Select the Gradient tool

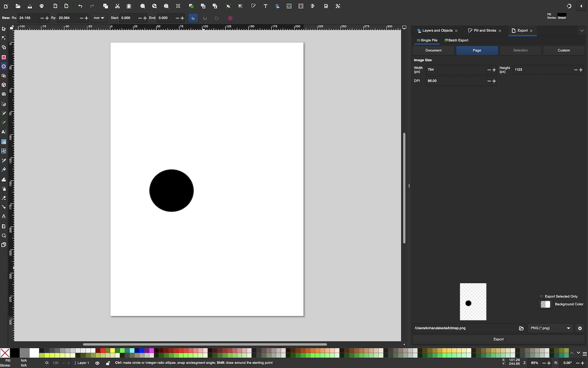4,142
